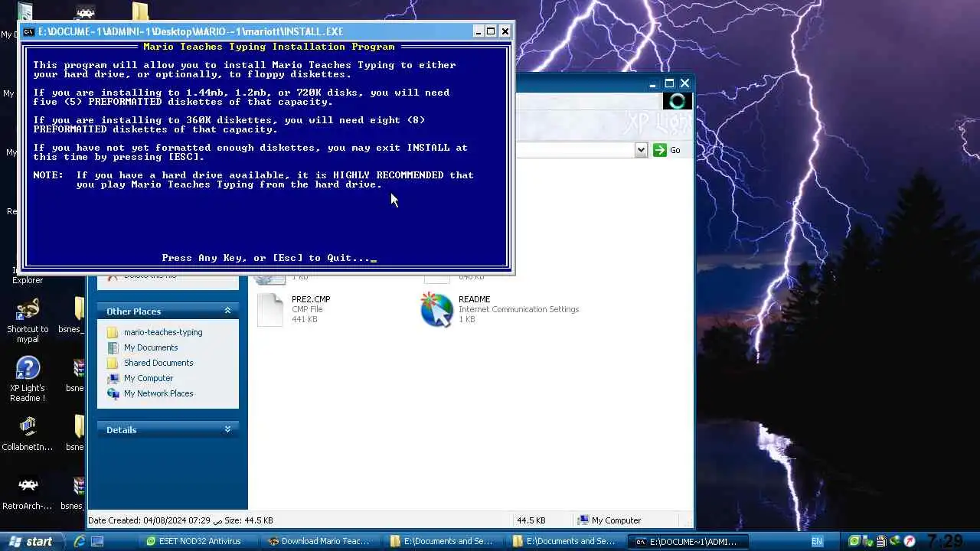Click the green ESET icon in system tray
The width and height of the screenshot is (980, 551).
tap(855, 541)
